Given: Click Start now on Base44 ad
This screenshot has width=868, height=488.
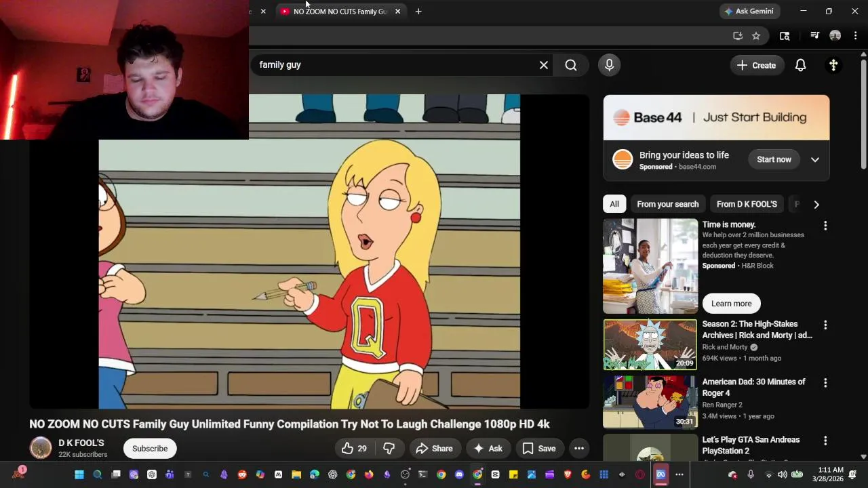Looking at the screenshot, I should pyautogui.click(x=774, y=160).
